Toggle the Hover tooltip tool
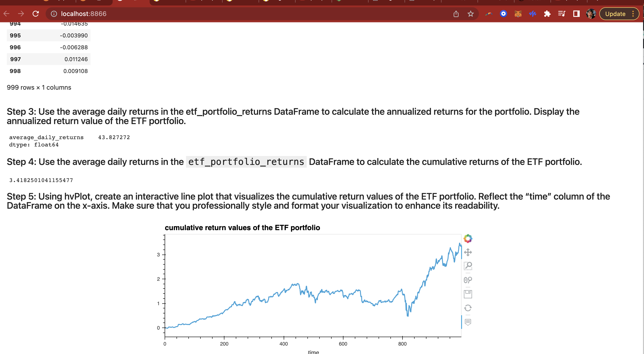 click(x=468, y=322)
